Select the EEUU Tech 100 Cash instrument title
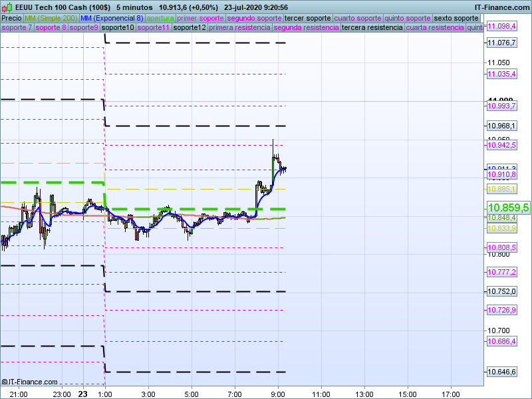This screenshot has height=399, width=532. 63,7
